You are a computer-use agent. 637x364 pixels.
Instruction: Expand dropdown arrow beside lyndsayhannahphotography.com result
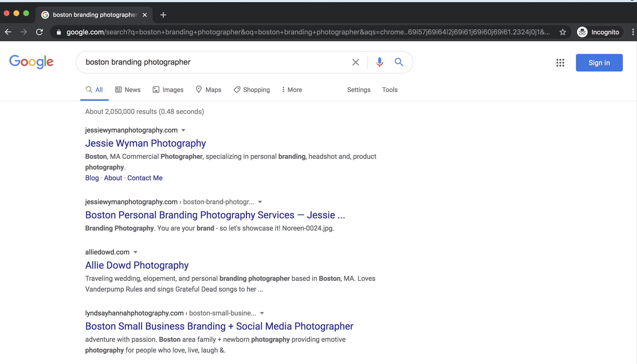pyautogui.click(x=262, y=313)
